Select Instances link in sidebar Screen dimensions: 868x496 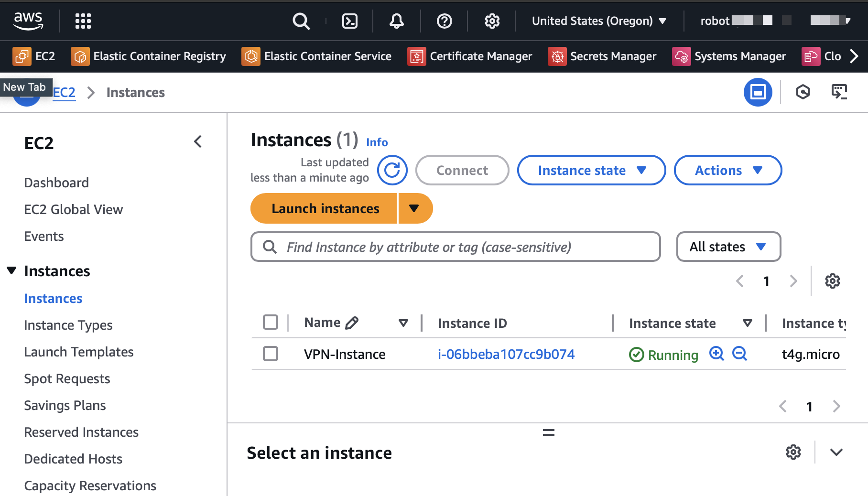coord(53,298)
